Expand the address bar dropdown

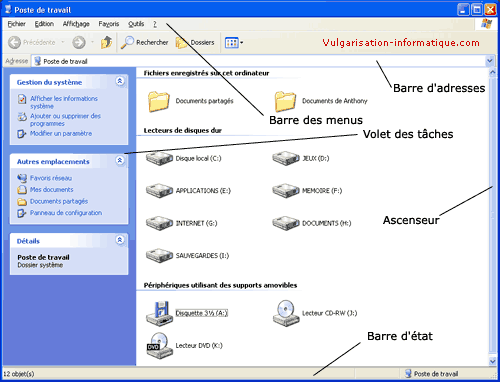click(490, 61)
